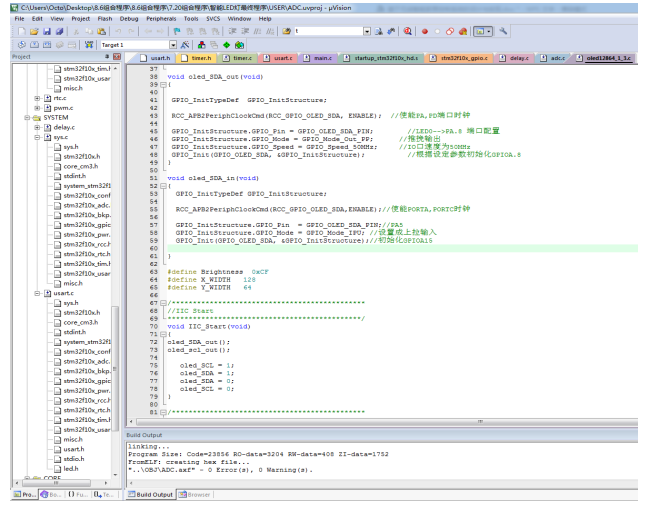Click the project tree horizontal scrollbar

56,483
